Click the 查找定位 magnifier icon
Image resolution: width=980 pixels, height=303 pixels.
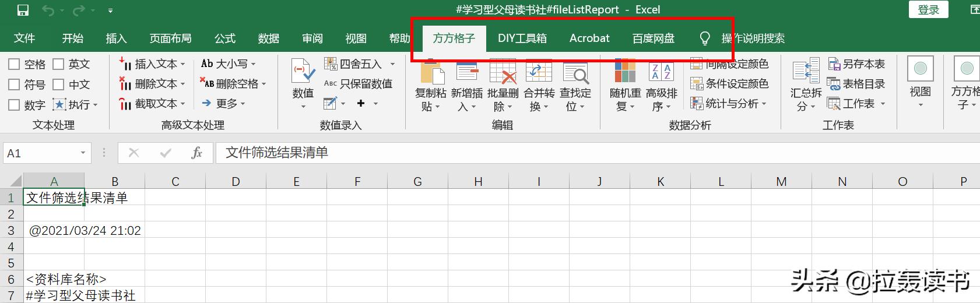[x=575, y=73]
